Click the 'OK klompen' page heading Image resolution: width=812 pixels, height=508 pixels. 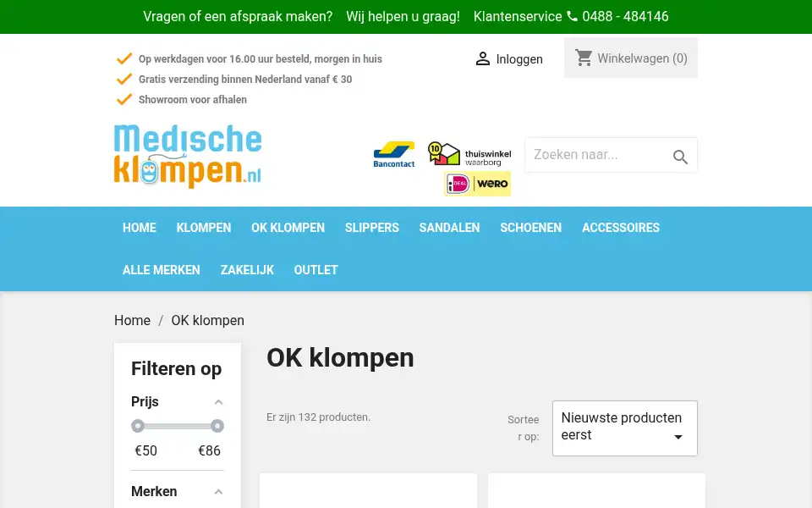click(340, 357)
